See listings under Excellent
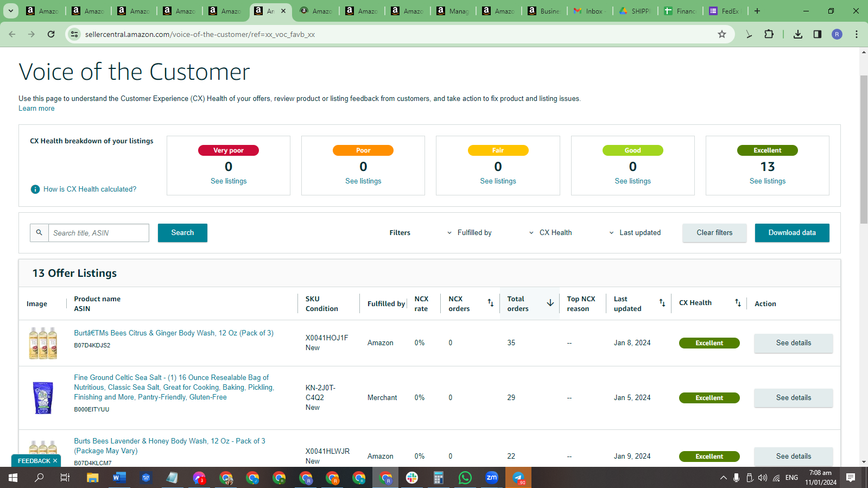868x488 pixels. coord(768,181)
